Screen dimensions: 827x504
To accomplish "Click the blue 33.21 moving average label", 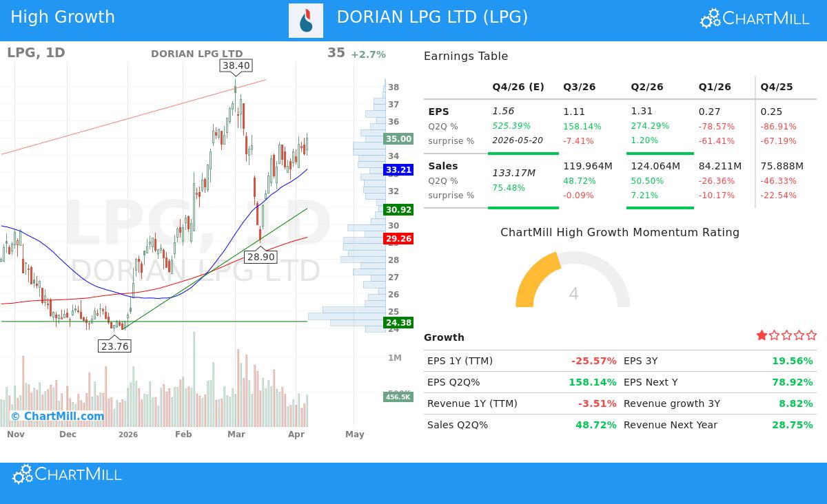I will point(397,170).
